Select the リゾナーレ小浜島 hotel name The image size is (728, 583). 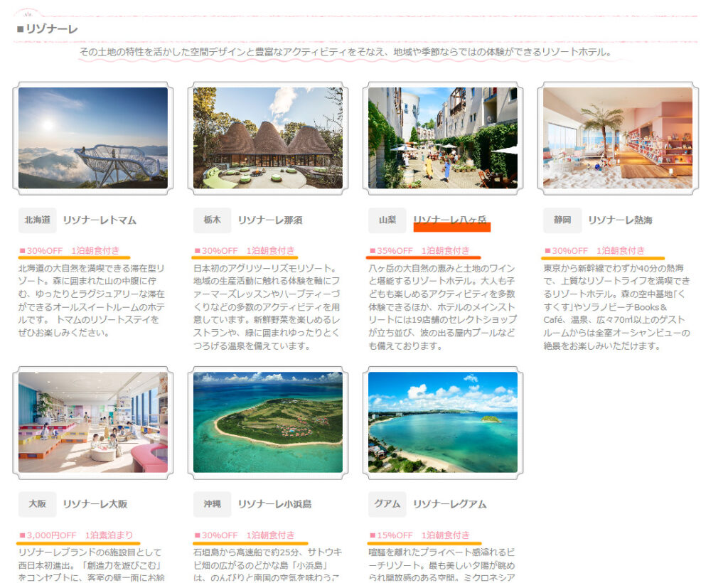(274, 504)
